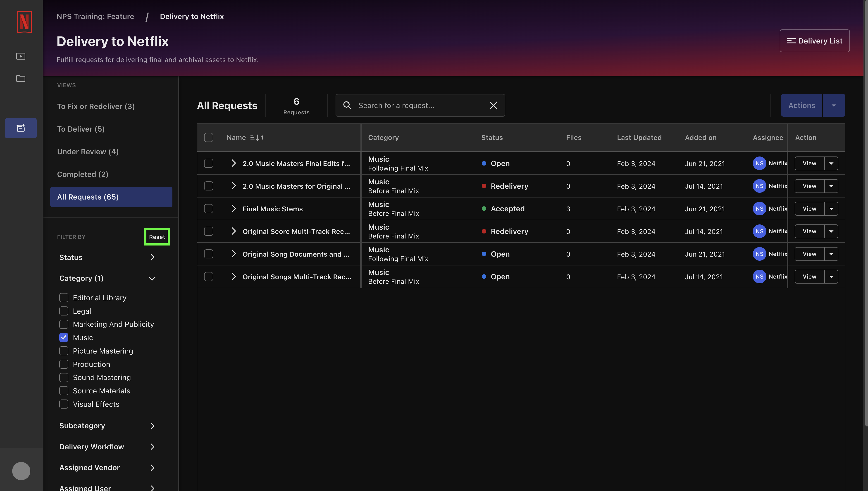Open the Delivery List button
The image size is (868, 491).
pos(814,41)
